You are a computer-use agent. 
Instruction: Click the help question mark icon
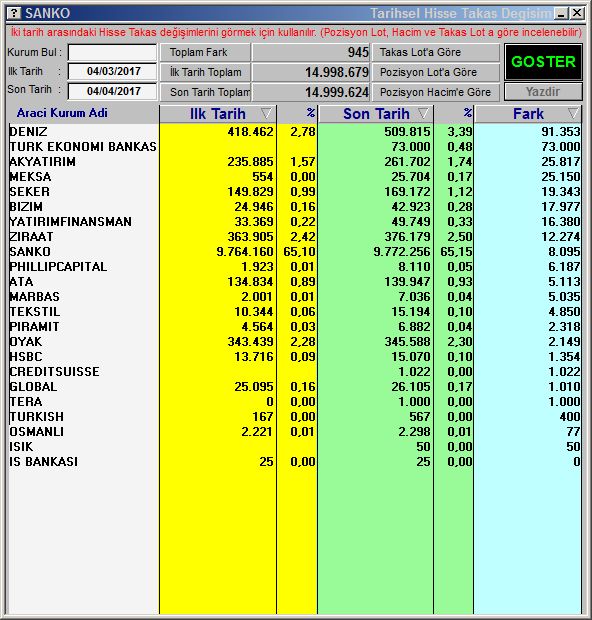(14, 13)
